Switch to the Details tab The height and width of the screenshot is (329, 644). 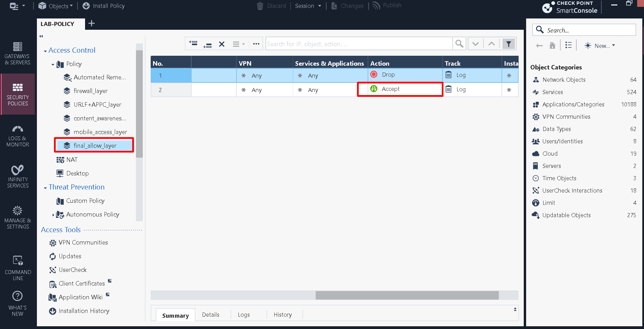[x=210, y=314]
